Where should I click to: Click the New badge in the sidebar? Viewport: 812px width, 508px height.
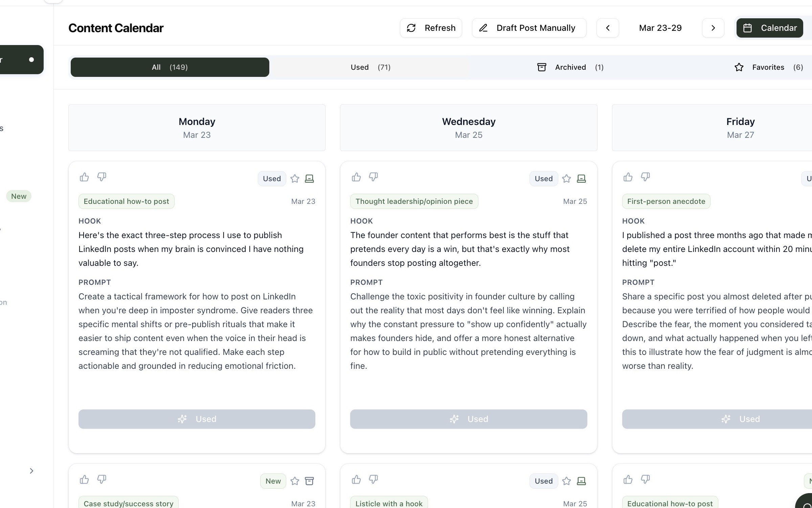(x=19, y=196)
